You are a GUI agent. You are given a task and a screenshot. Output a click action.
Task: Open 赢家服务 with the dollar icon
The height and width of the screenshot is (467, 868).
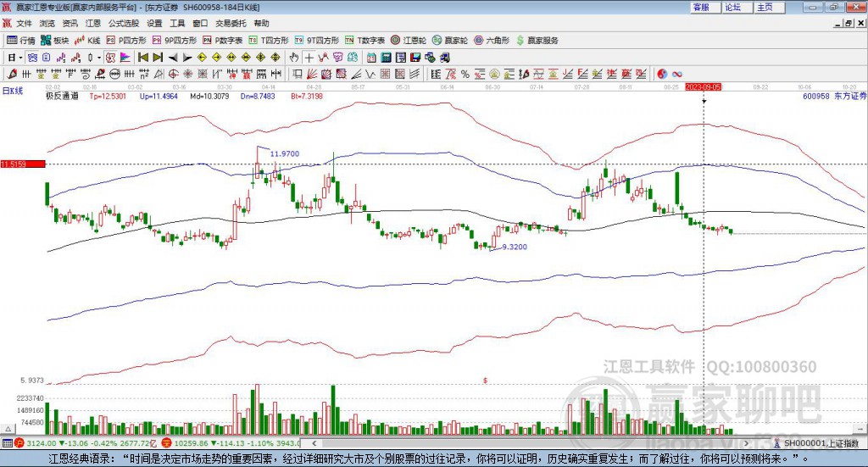[x=537, y=41]
